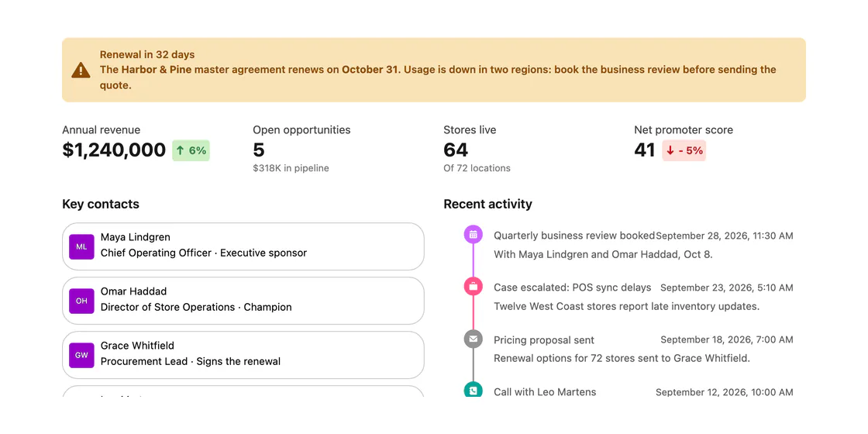The width and height of the screenshot is (868, 434).
Task: Click the 'Recent activity' heading
Action: click(487, 205)
